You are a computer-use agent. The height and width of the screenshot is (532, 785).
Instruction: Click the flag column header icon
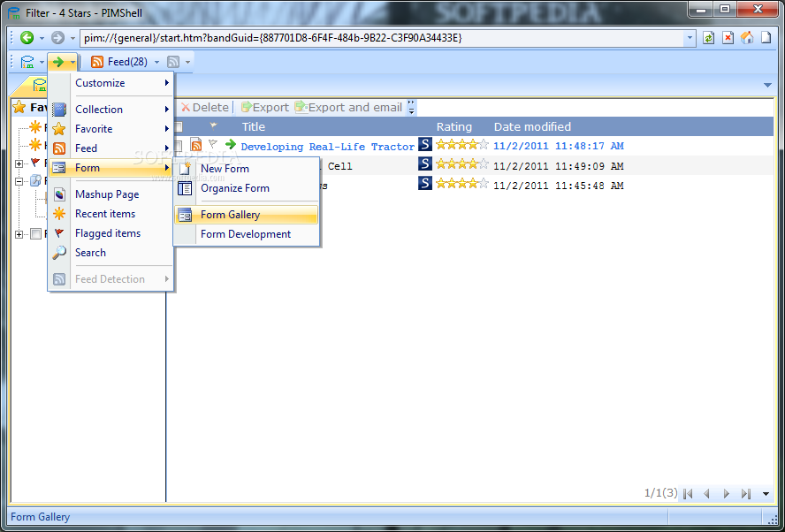click(213, 125)
